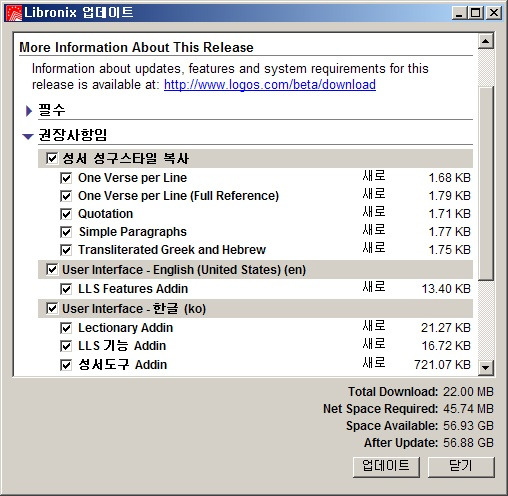508x496 pixels.
Task: Click the 'LLS 기능 Addin' label
Action: [x=122, y=346]
